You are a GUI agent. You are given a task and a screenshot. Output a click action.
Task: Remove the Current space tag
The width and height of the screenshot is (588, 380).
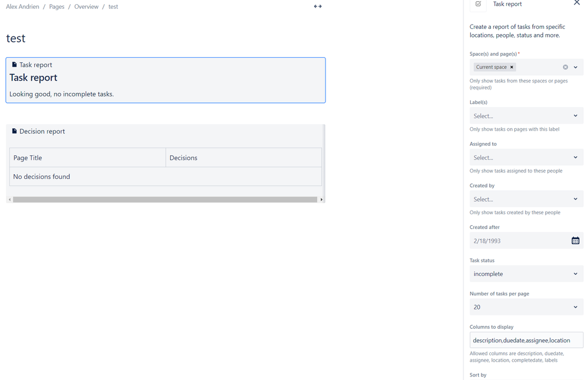pyautogui.click(x=511, y=67)
